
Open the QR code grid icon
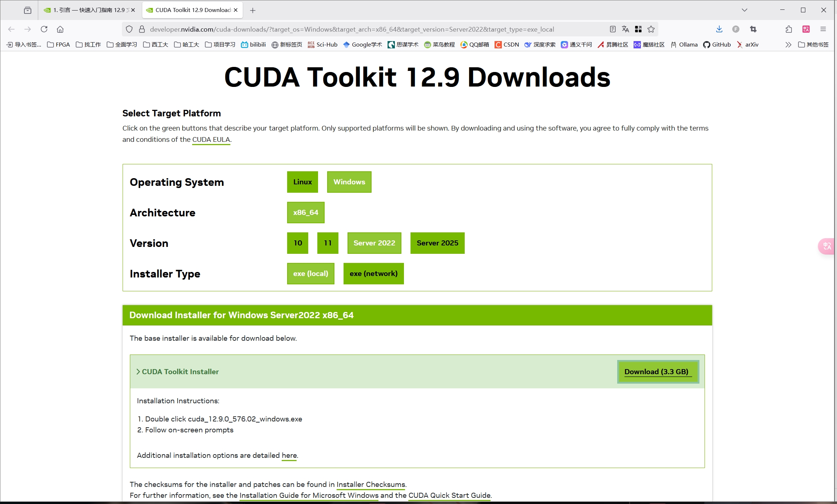tap(638, 29)
